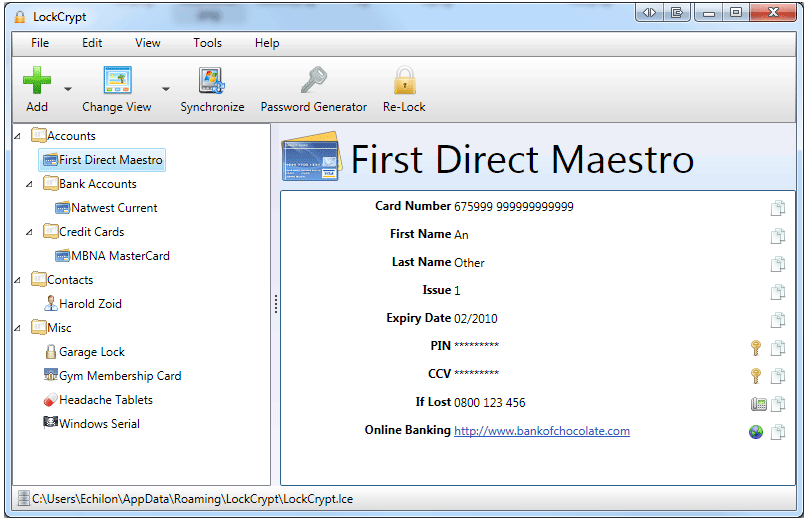Click the phone number 0800 123 456
Screen dimensions: 806x519
[489, 402]
